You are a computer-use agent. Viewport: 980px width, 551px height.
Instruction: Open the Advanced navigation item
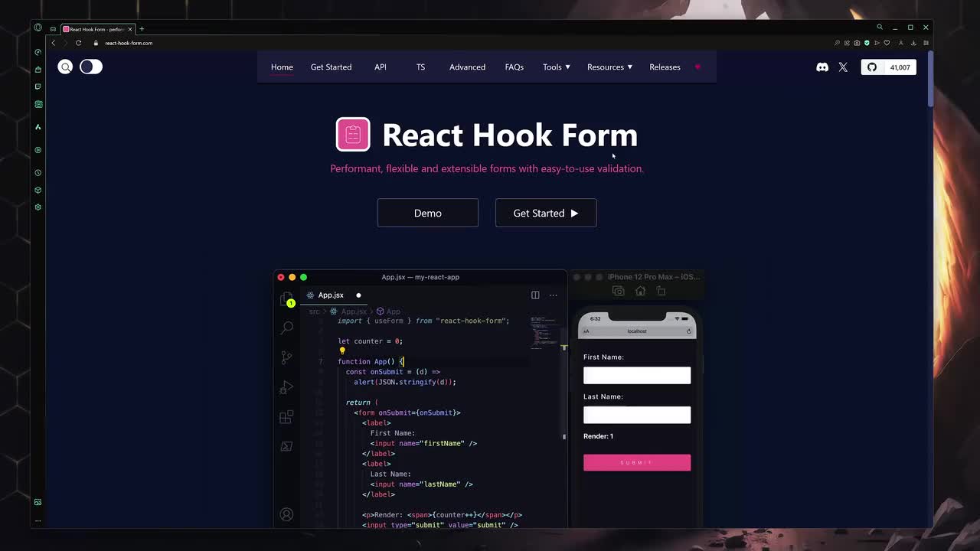[467, 67]
